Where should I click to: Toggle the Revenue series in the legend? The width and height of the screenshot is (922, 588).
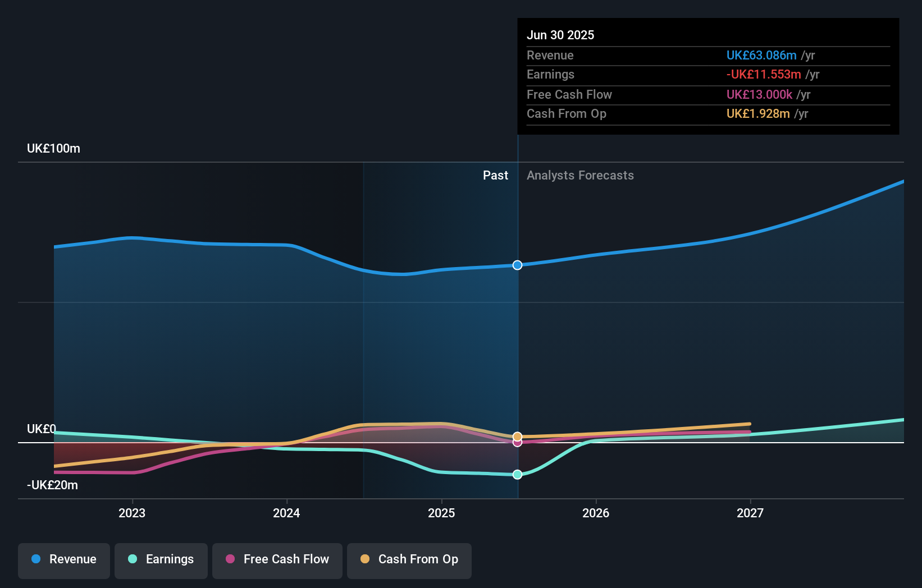[x=64, y=560]
